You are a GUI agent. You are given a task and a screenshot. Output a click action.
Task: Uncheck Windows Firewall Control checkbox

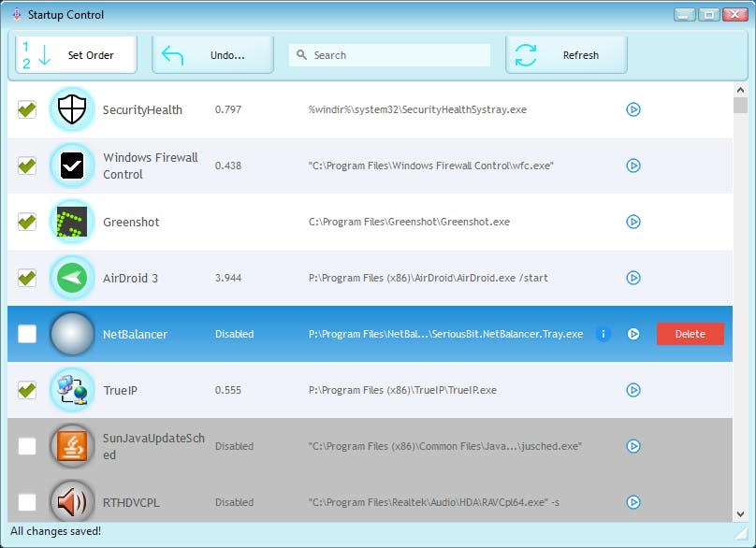point(27,166)
